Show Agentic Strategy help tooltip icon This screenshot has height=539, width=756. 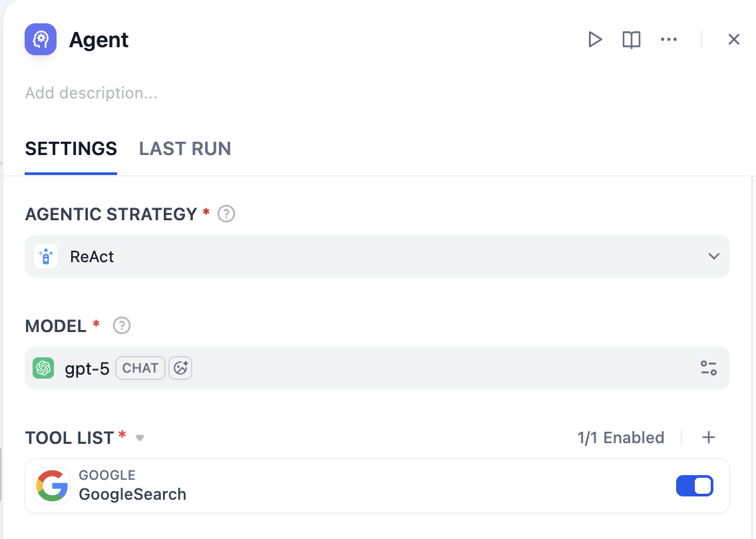coord(227,214)
